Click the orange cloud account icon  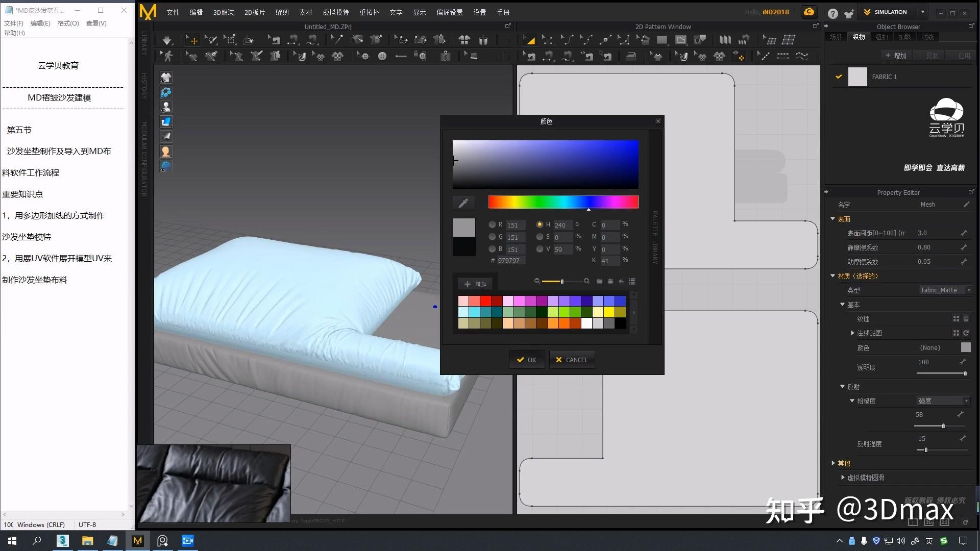pos(808,12)
